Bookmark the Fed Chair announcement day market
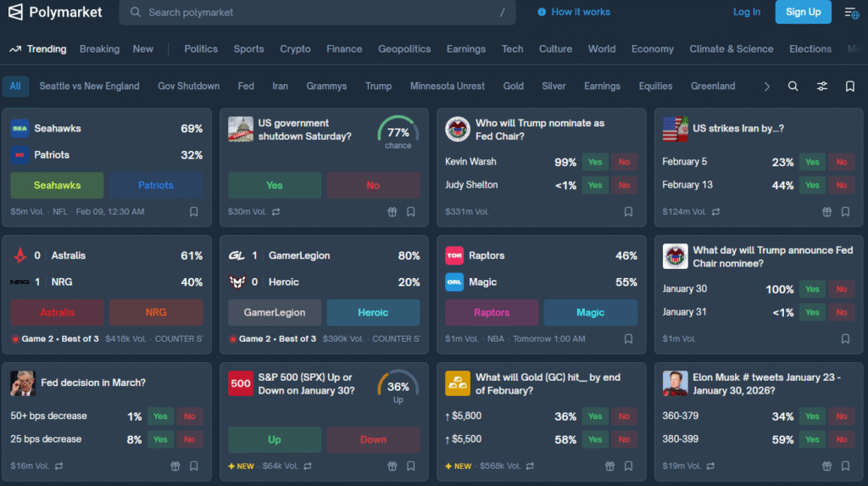This screenshot has height=486, width=868. point(845,338)
